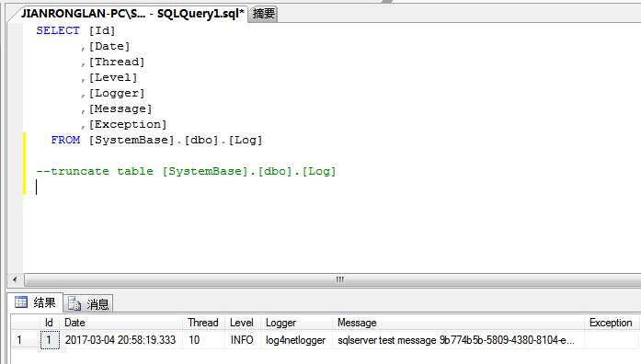Select the 结果 results tab
Viewport: 641px width, 364px height.
pyautogui.click(x=35, y=302)
